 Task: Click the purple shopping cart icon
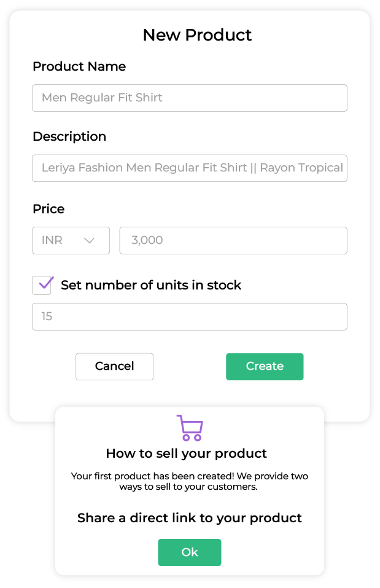[x=190, y=428]
